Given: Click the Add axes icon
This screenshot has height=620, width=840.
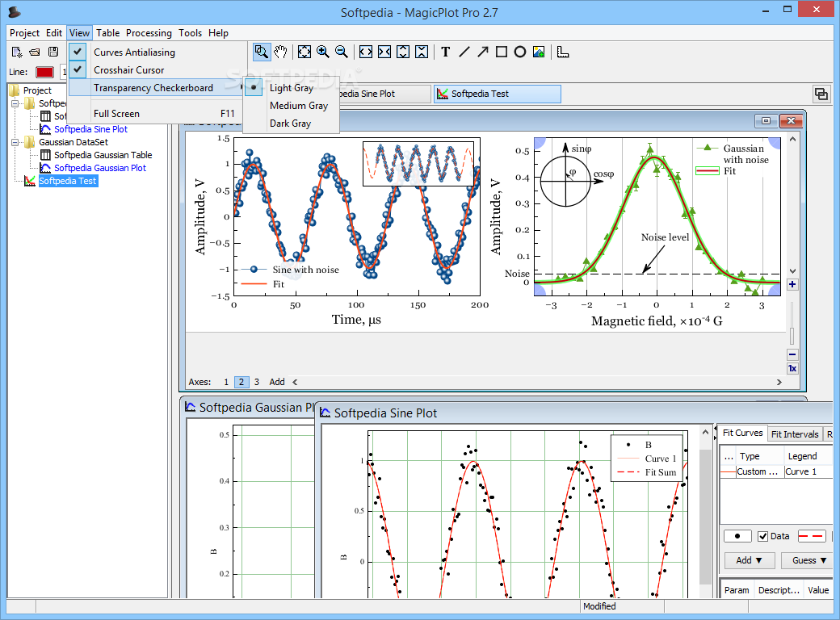Looking at the screenshot, I should (x=563, y=52).
